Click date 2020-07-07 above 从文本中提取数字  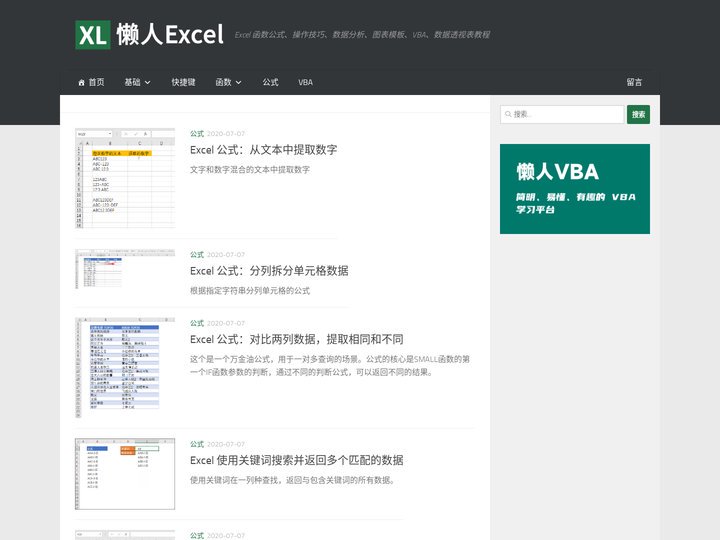tap(226, 134)
